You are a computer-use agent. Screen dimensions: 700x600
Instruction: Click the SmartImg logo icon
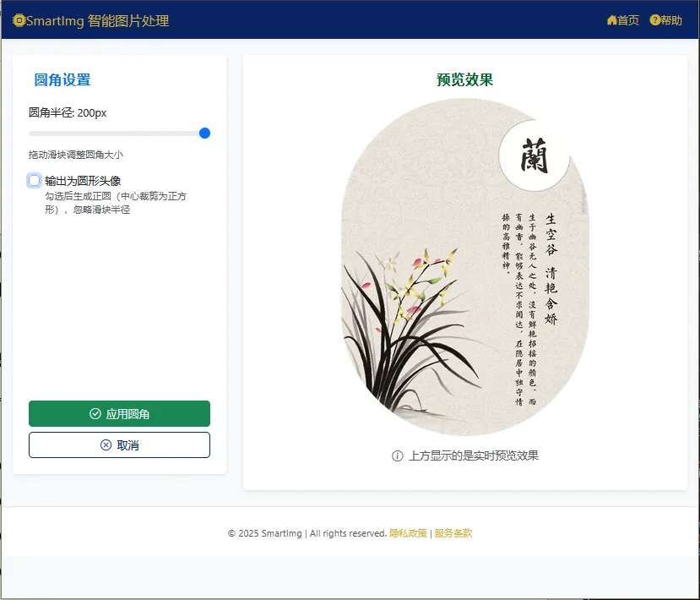coord(19,20)
